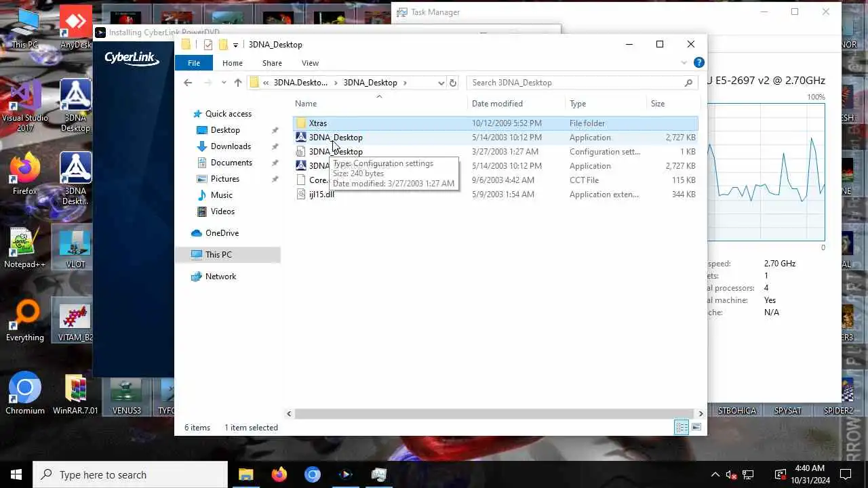The width and height of the screenshot is (868, 488).
Task: Select the ijl15.dll file
Action: [496, 194]
